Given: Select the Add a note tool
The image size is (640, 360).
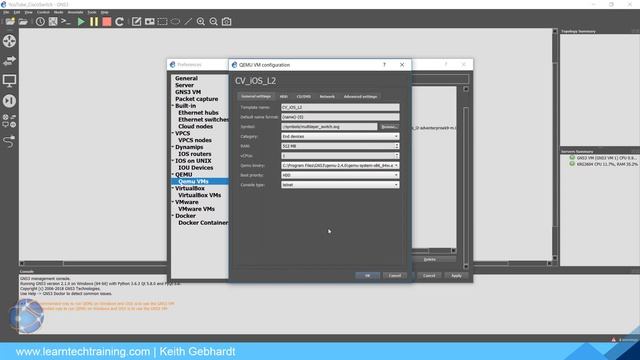Looking at the screenshot, I should 136,22.
